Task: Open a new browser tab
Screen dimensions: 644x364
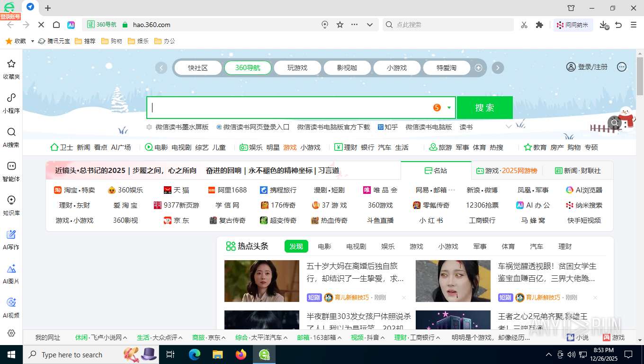Action: (x=48, y=8)
